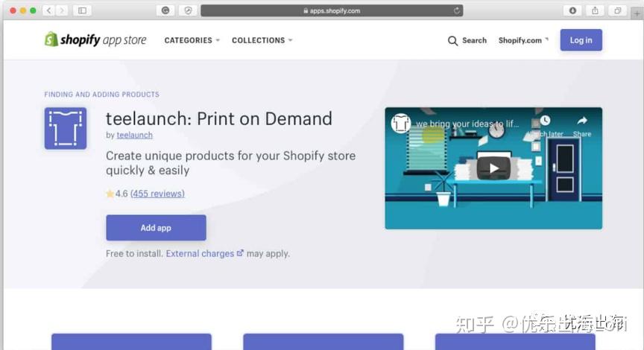Open the teelaunch developer link
This screenshot has height=350, width=644.
point(134,135)
